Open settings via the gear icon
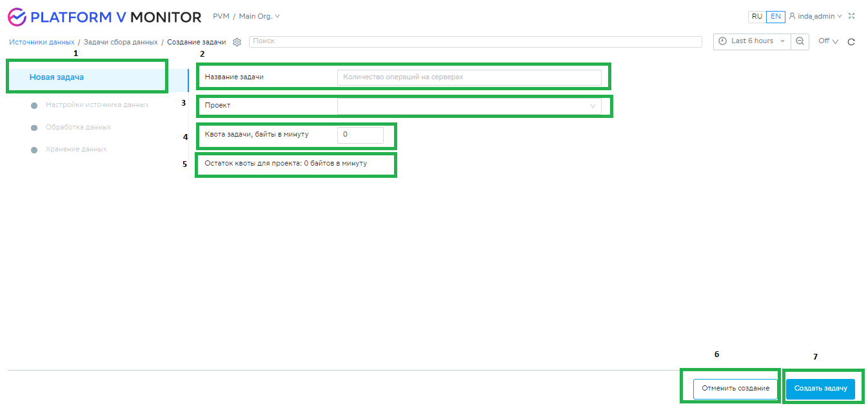The height and width of the screenshot is (406, 868). coord(237,42)
